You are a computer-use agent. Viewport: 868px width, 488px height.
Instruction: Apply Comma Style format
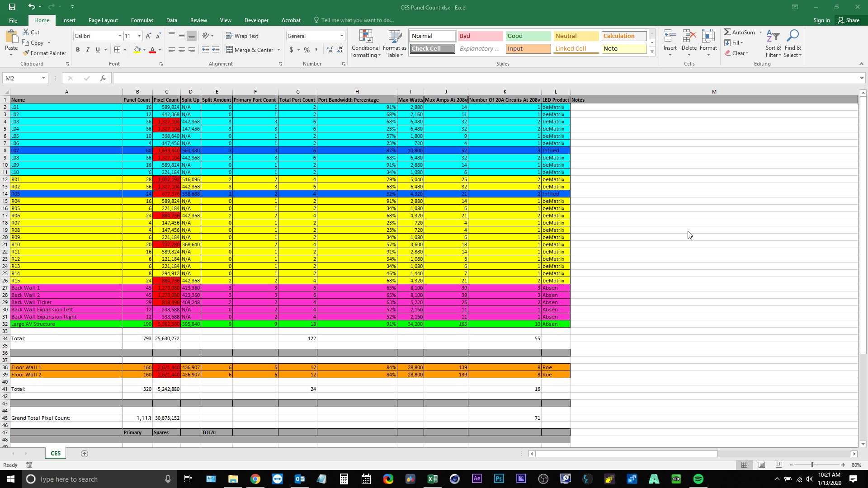pos(316,50)
